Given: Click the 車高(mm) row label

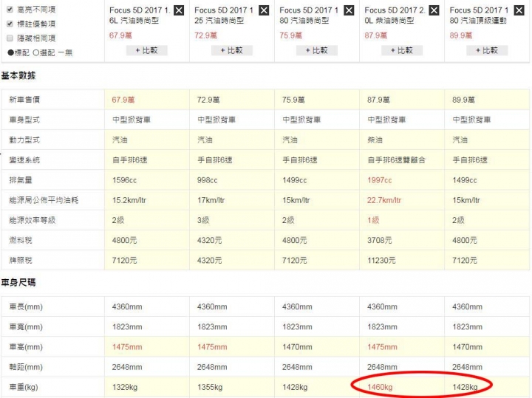Looking at the screenshot, I should tap(26, 347).
